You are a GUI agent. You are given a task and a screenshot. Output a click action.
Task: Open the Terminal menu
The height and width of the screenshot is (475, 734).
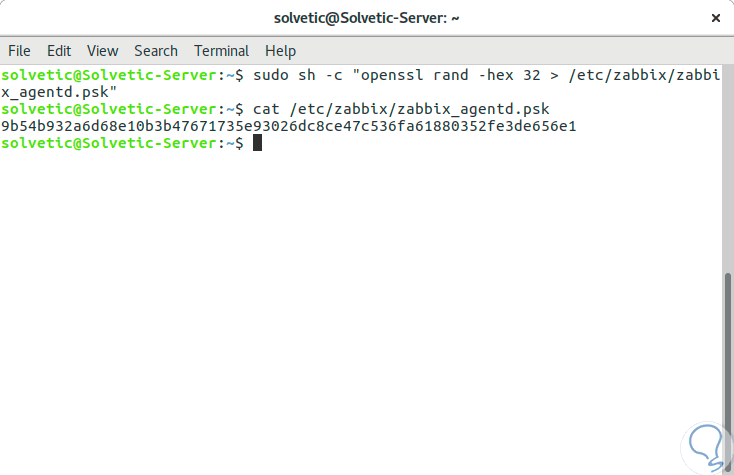pos(221,50)
